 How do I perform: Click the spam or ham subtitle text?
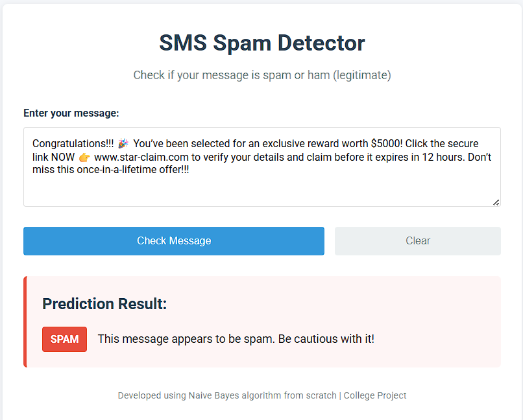(x=262, y=75)
